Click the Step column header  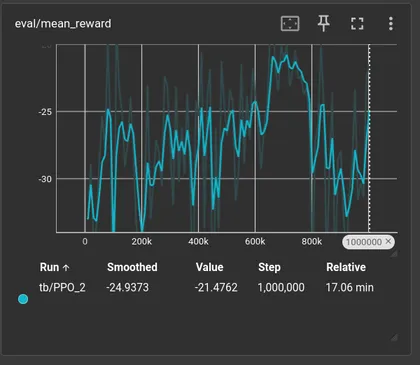[x=269, y=267]
